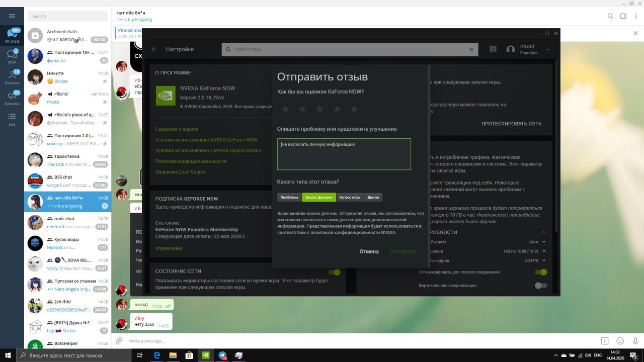Open resolution 1920 x 1080 dropdown
The width and height of the screenshot is (644, 362).
(x=524, y=251)
